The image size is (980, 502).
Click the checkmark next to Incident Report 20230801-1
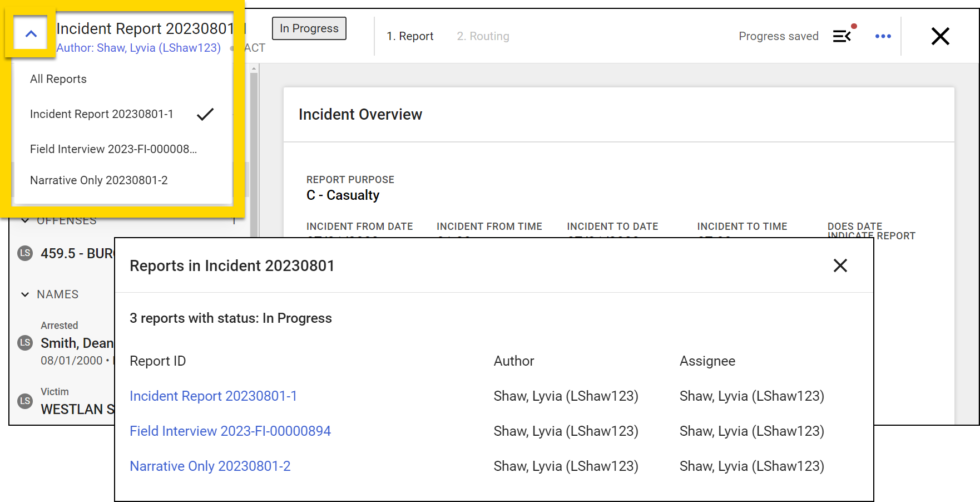tap(205, 114)
